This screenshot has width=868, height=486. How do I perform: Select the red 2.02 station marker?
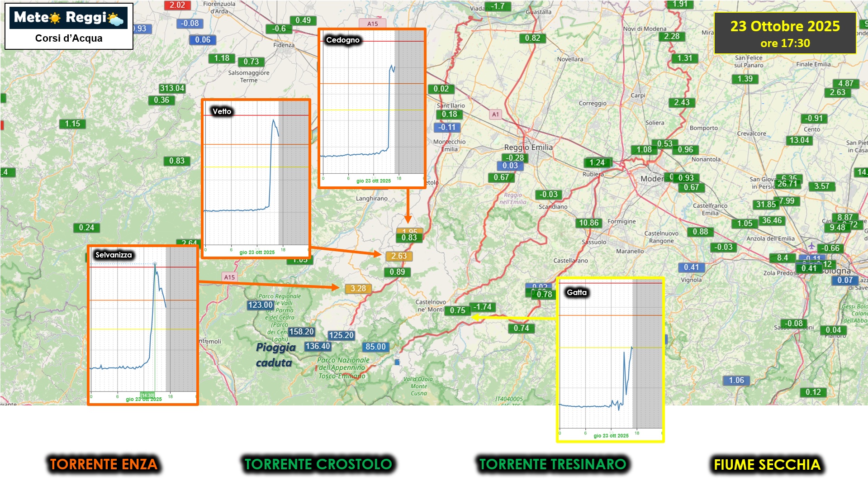coord(177,5)
